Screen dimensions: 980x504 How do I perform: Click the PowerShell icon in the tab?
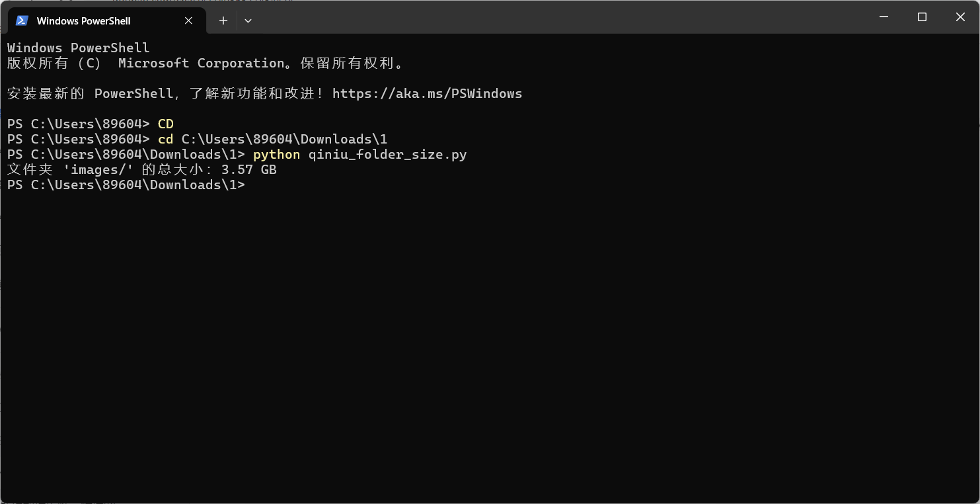click(22, 21)
